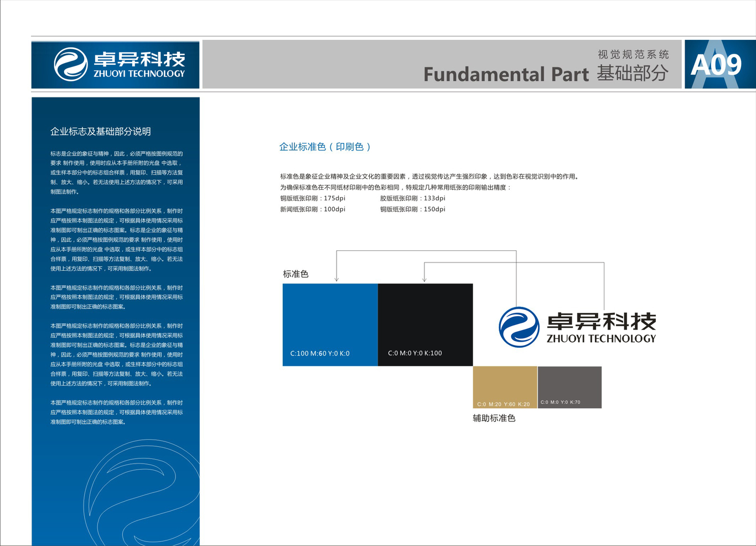Click the 企业标准色（印刷色）title
This screenshot has height=546, width=756.
[x=325, y=147]
